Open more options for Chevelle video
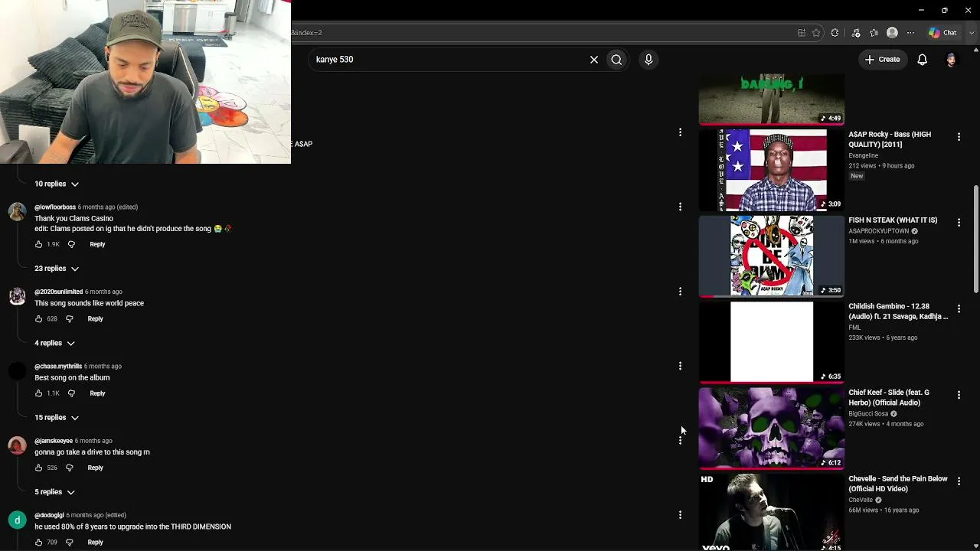980x551 pixels. (959, 481)
